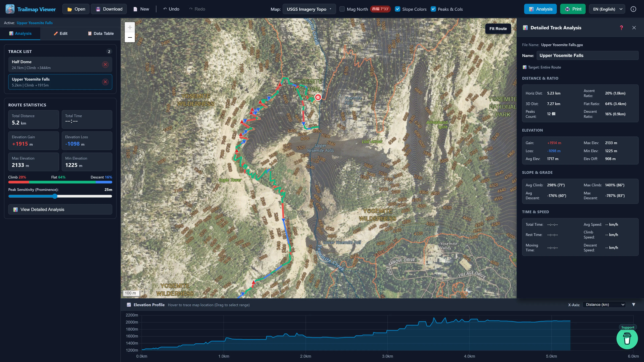Switch to the Analysis tab
This screenshot has width=644, height=362.
(20, 34)
